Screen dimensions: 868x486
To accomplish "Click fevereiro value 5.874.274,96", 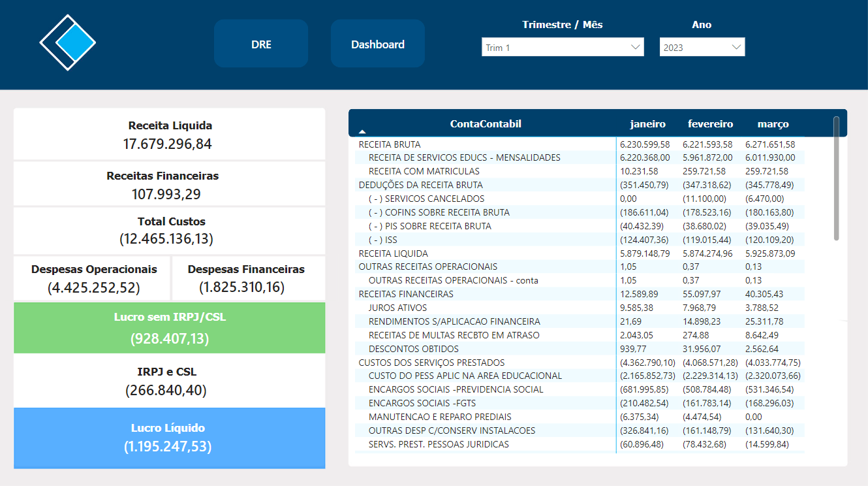I will point(707,253).
